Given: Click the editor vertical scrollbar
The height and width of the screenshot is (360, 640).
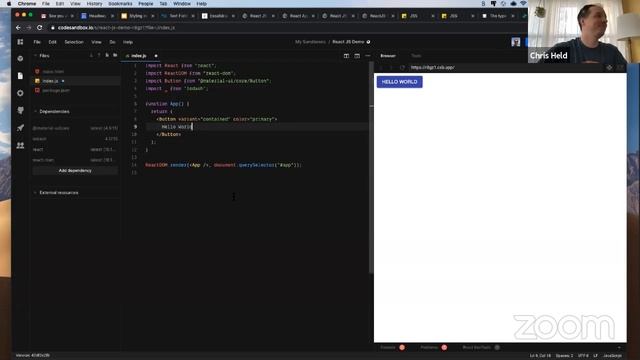Looking at the screenshot, I should pyautogui.click(x=371, y=167).
